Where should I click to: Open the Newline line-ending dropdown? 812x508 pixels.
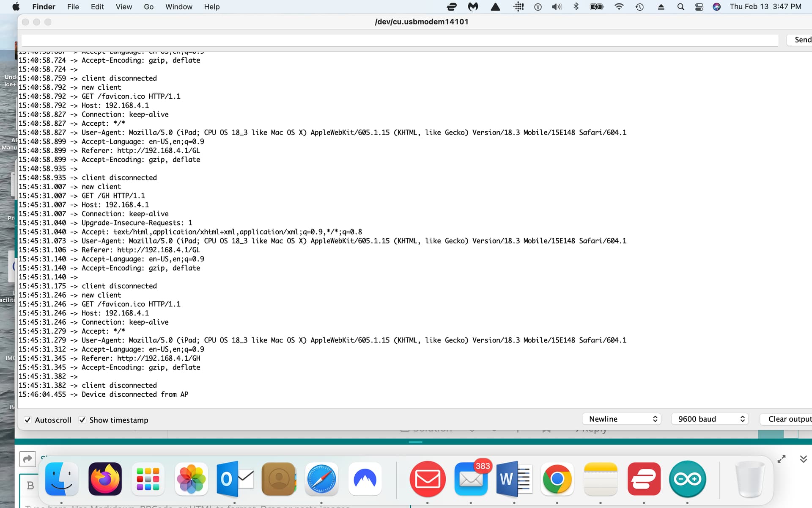[621, 419]
